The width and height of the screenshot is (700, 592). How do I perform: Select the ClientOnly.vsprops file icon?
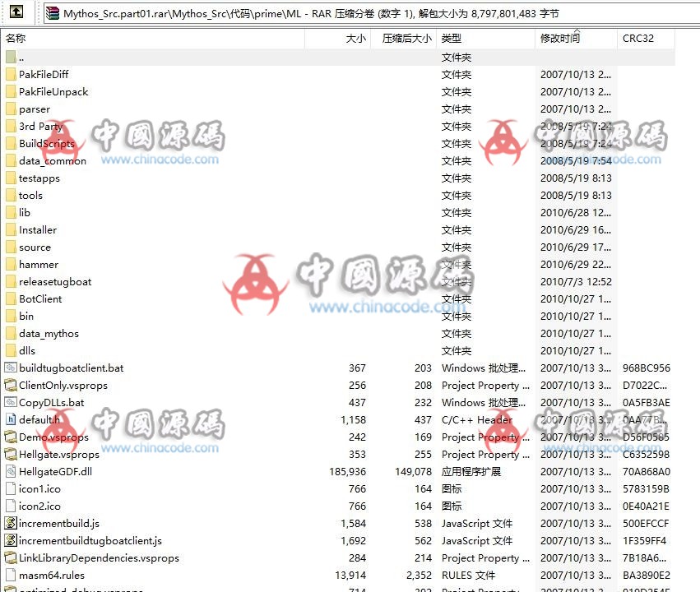point(11,386)
